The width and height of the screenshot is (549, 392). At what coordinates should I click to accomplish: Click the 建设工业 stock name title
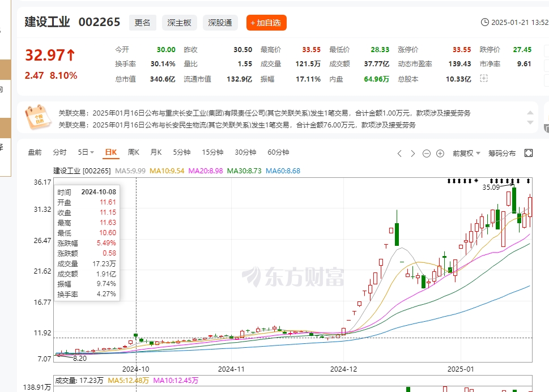coord(47,22)
